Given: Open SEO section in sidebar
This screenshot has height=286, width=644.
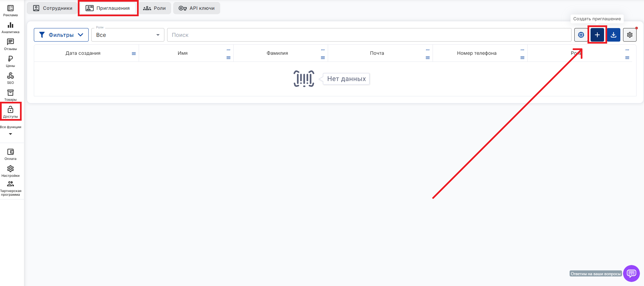Looking at the screenshot, I should pyautogui.click(x=10, y=78).
